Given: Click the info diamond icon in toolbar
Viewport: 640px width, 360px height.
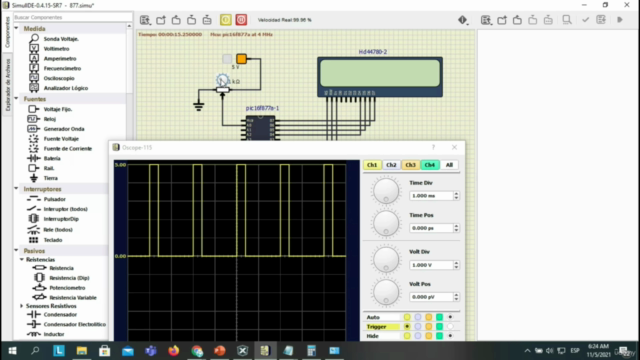Looking at the screenshot, I should (x=462, y=20).
